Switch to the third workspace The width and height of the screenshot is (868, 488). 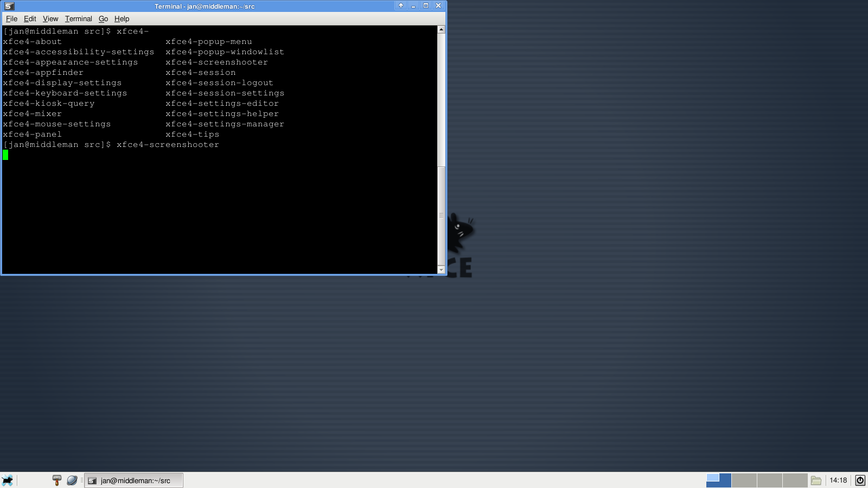(x=769, y=480)
